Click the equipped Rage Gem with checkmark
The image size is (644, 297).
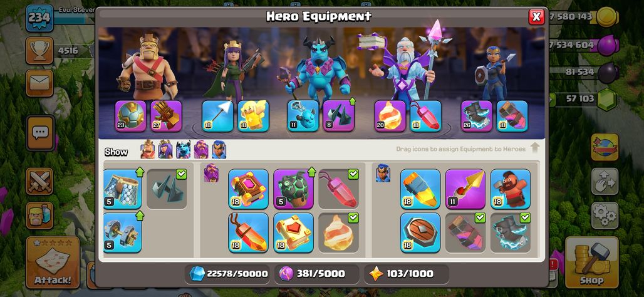coord(338,189)
